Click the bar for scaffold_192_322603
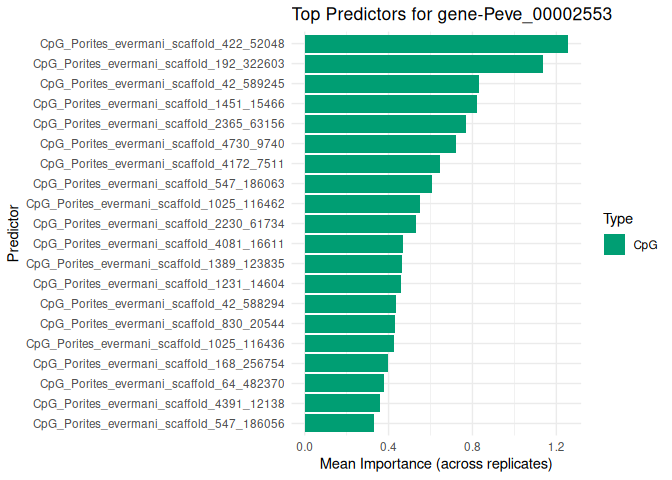This screenshot has width=672, height=480. (423, 64)
